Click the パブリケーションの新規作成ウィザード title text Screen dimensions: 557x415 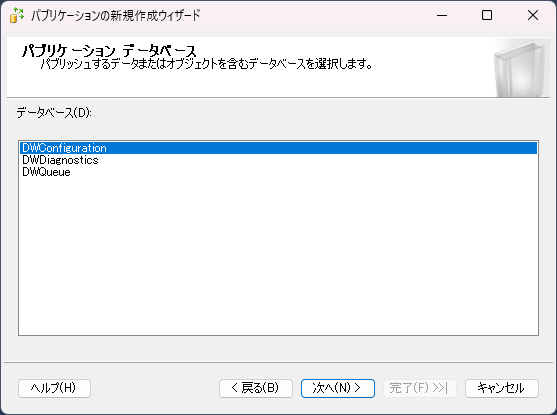click(116, 15)
